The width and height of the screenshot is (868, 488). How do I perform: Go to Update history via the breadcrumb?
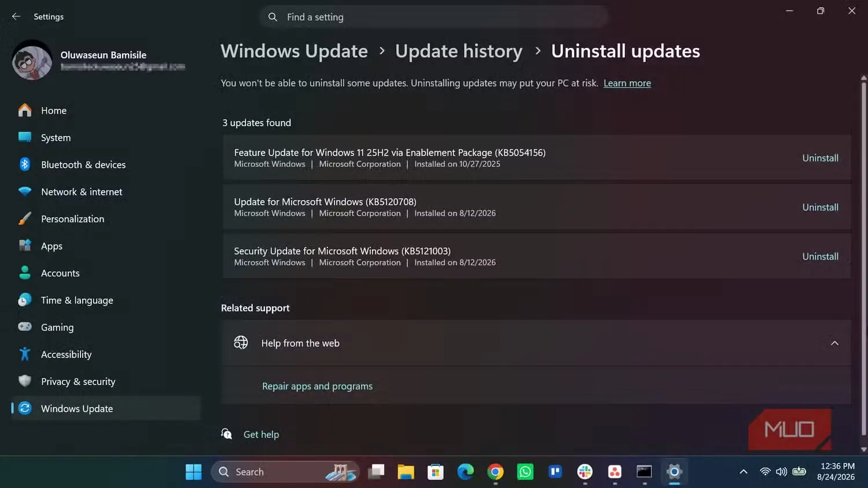coord(459,51)
